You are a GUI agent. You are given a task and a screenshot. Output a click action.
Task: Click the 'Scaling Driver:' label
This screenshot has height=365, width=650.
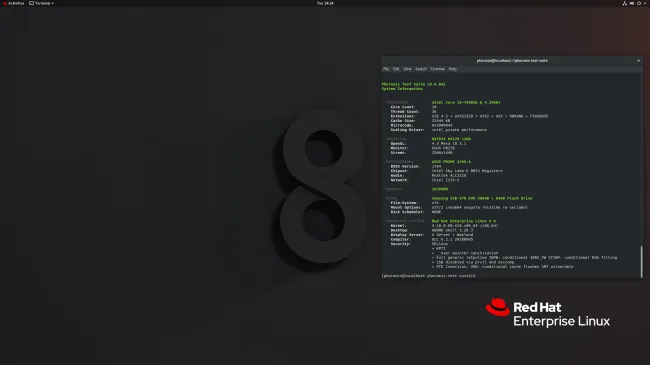coord(407,130)
